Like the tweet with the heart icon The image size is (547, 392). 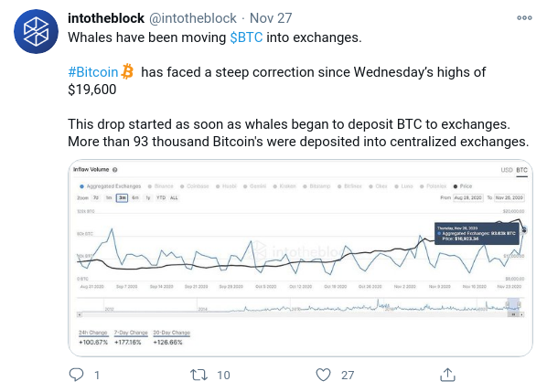(x=323, y=375)
